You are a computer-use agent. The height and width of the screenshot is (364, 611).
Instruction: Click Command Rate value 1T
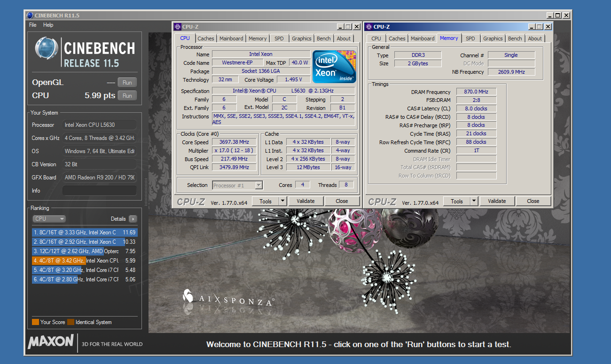tap(476, 151)
